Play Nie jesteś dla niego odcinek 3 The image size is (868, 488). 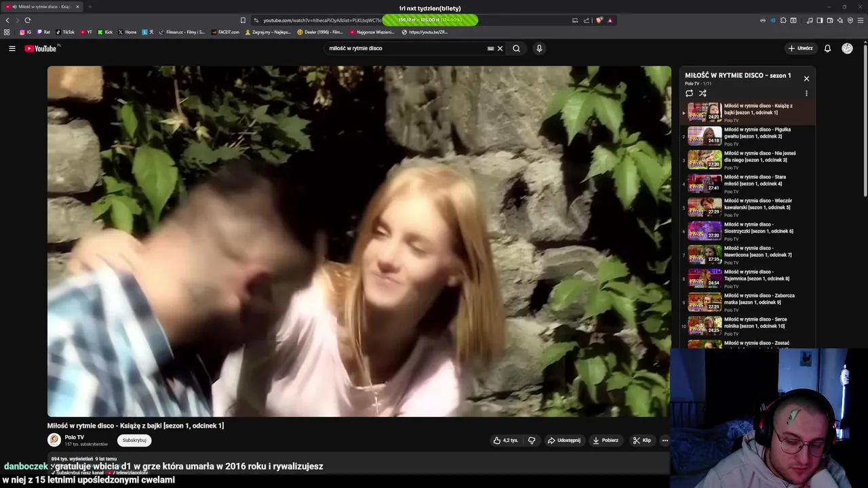pyautogui.click(x=747, y=160)
